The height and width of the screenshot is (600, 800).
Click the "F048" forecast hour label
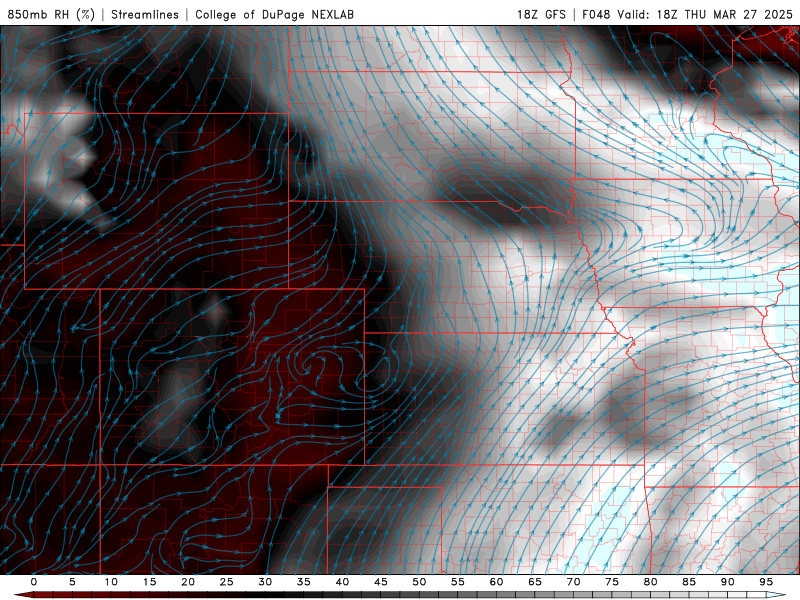coord(596,14)
